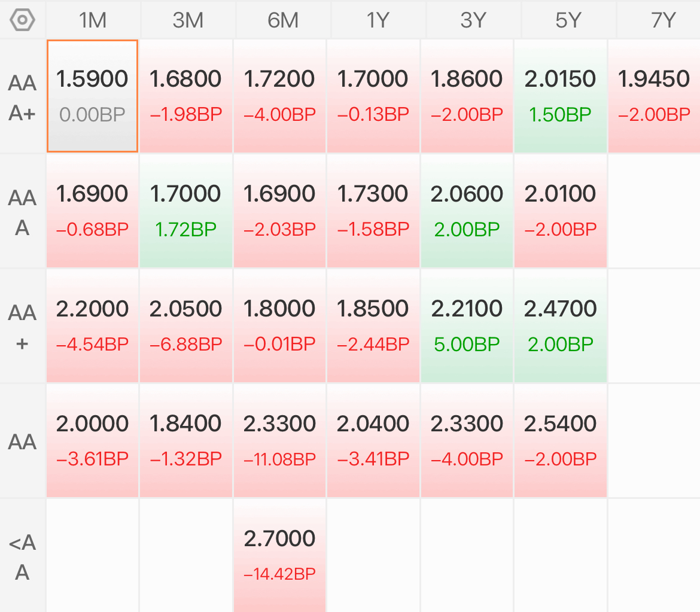Select the AA+ 3Y cell with 5.00BP
The image size is (700, 612).
(x=467, y=326)
